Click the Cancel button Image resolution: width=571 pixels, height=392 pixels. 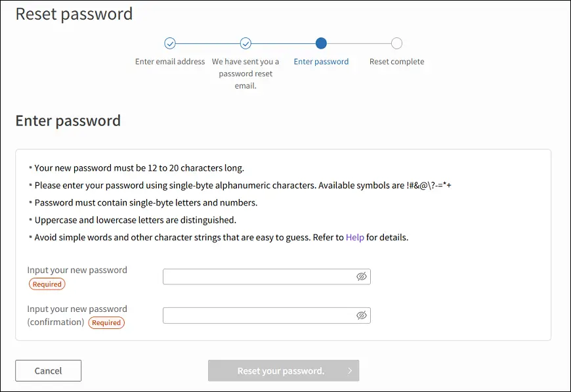[x=48, y=370]
